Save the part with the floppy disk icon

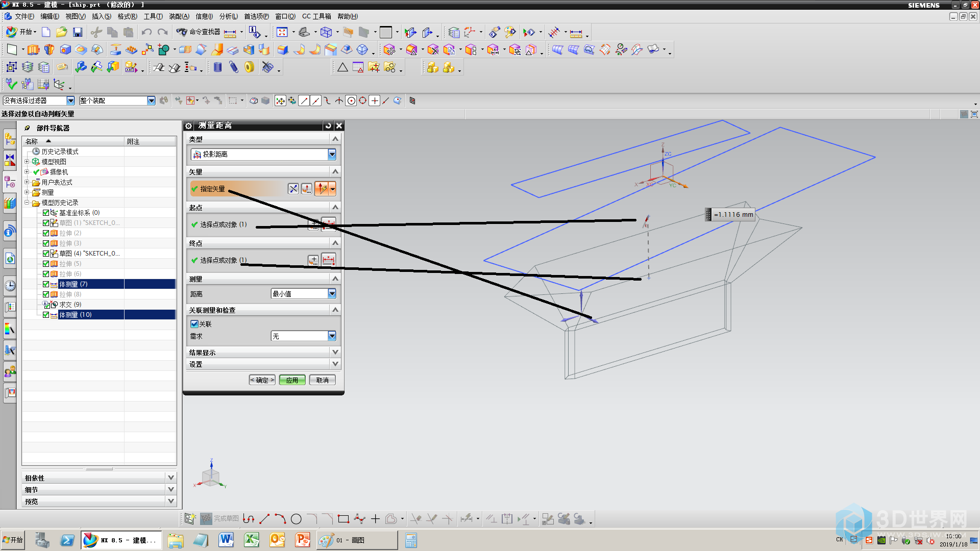[x=78, y=32]
